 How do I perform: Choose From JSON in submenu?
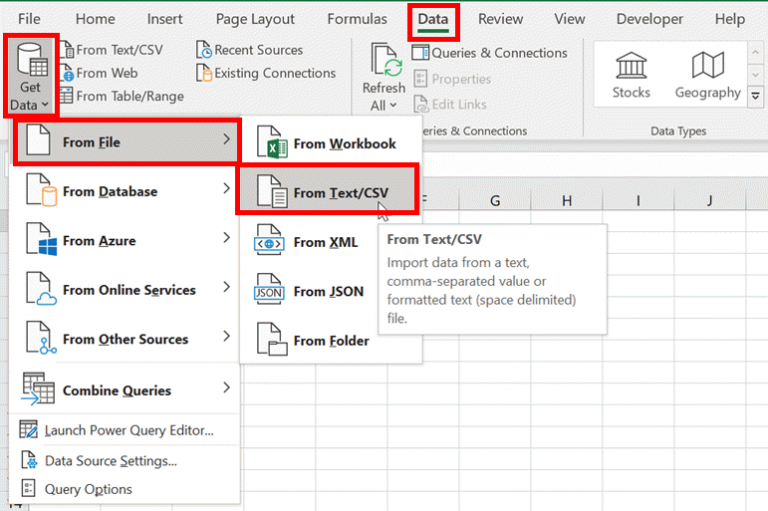309,291
